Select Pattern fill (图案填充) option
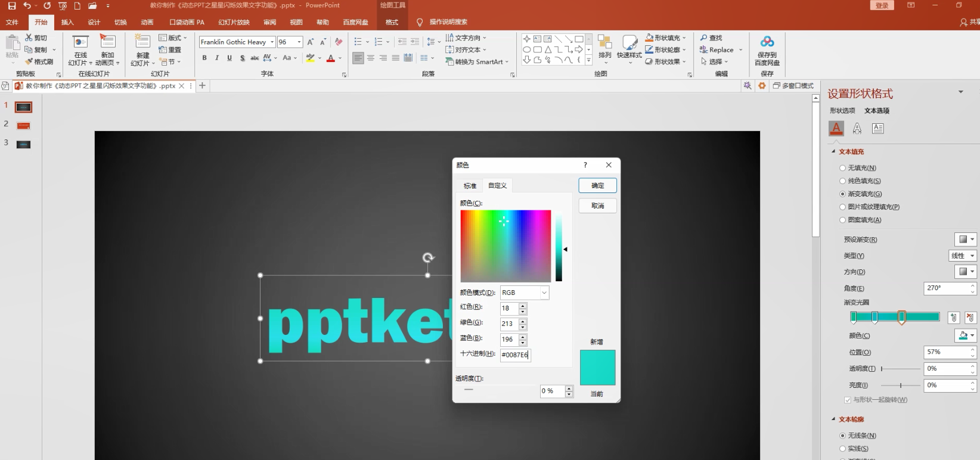This screenshot has width=980, height=460. point(843,220)
